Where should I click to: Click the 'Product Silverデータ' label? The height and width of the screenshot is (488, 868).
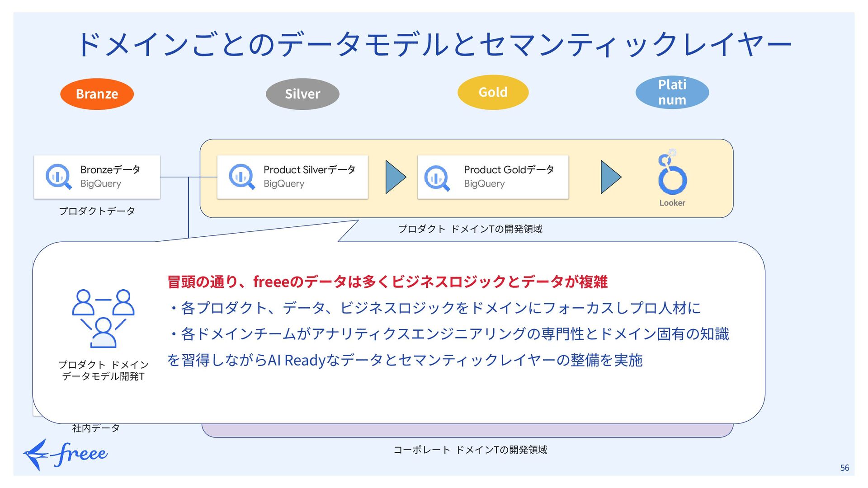point(309,170)
